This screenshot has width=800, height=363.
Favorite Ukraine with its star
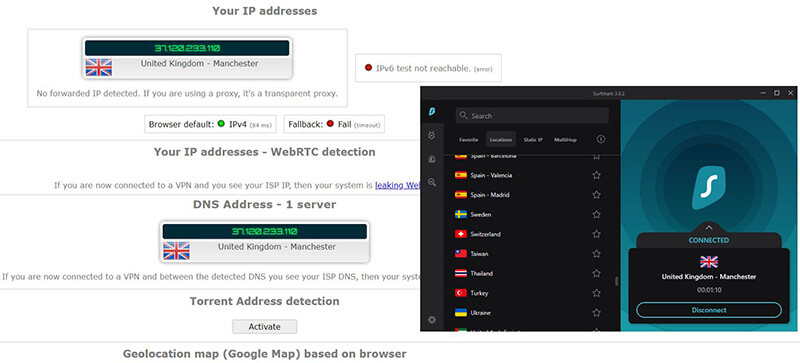point(596,312)
